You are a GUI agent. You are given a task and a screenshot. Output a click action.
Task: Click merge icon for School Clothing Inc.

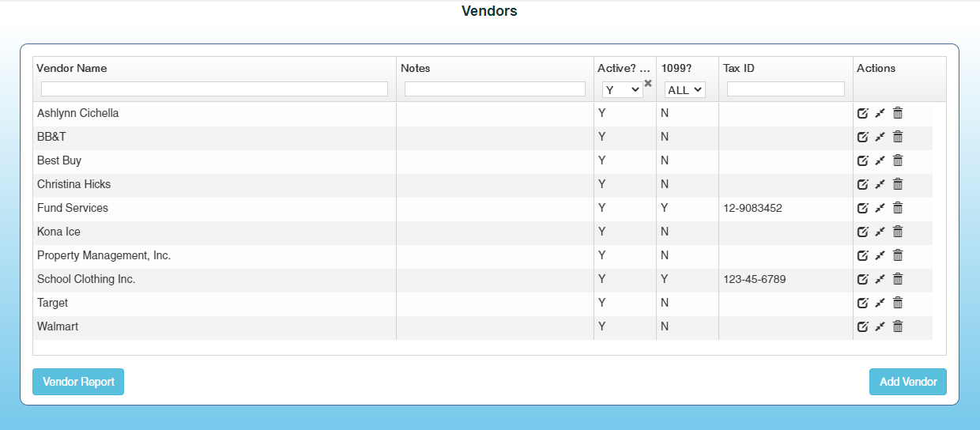[880, 279]
